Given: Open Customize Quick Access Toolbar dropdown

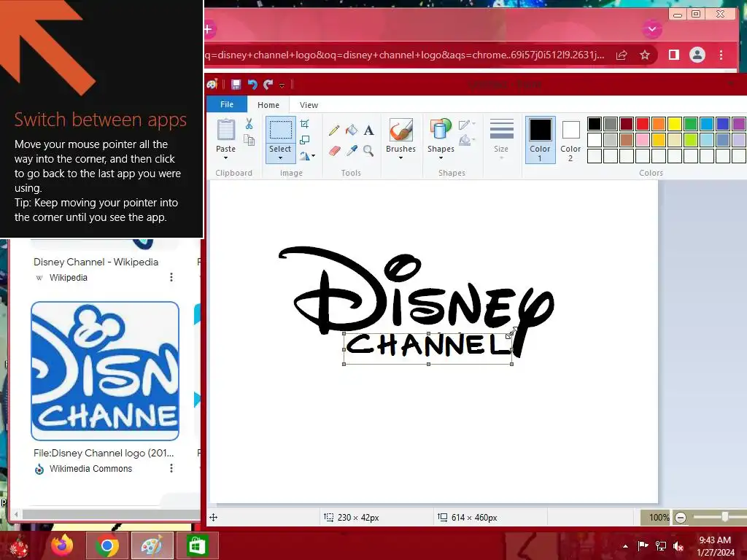Looking at the screenshot, I should click(x=282, y=85).
